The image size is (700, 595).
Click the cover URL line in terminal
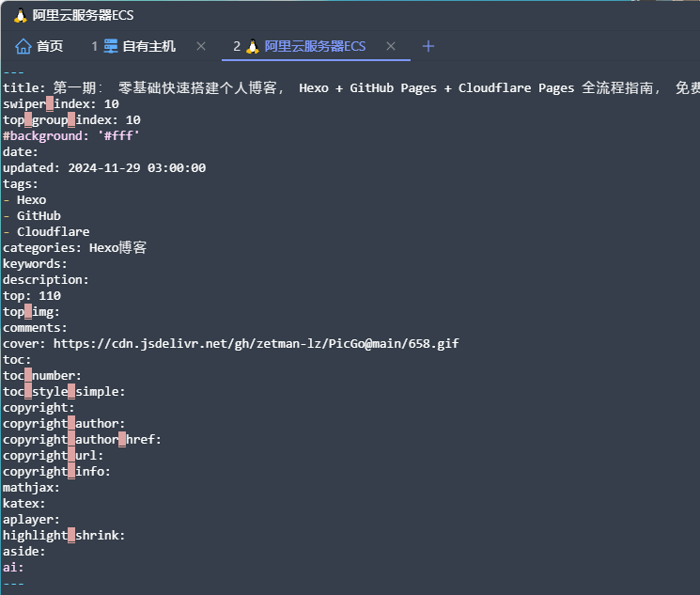[231, 343]
